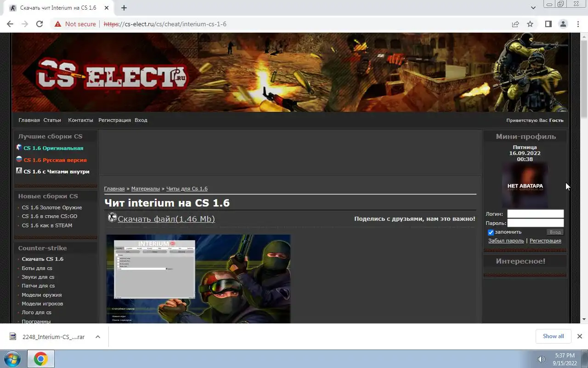Open Главная in the site menu
This screenshot has width=588, height=368.
click(29, 120)
